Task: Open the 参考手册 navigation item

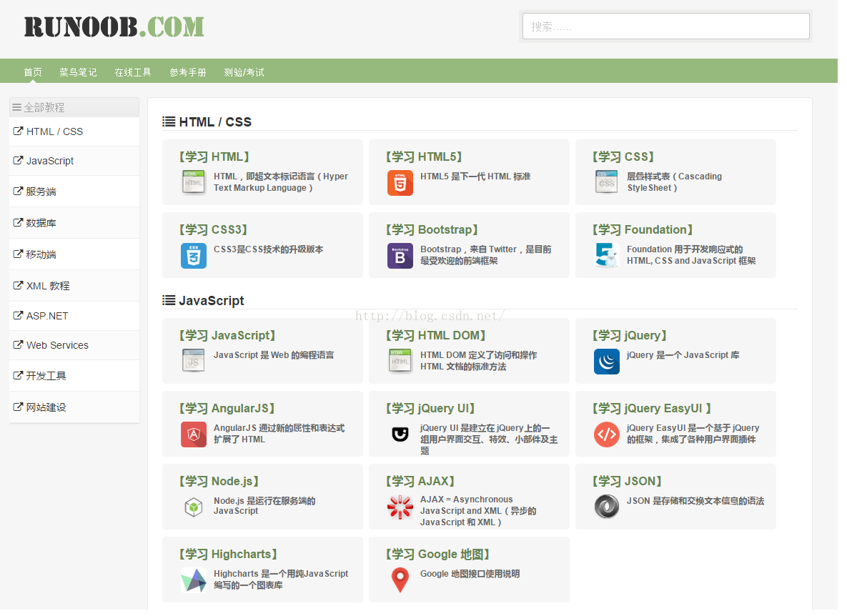Action: 190,73
